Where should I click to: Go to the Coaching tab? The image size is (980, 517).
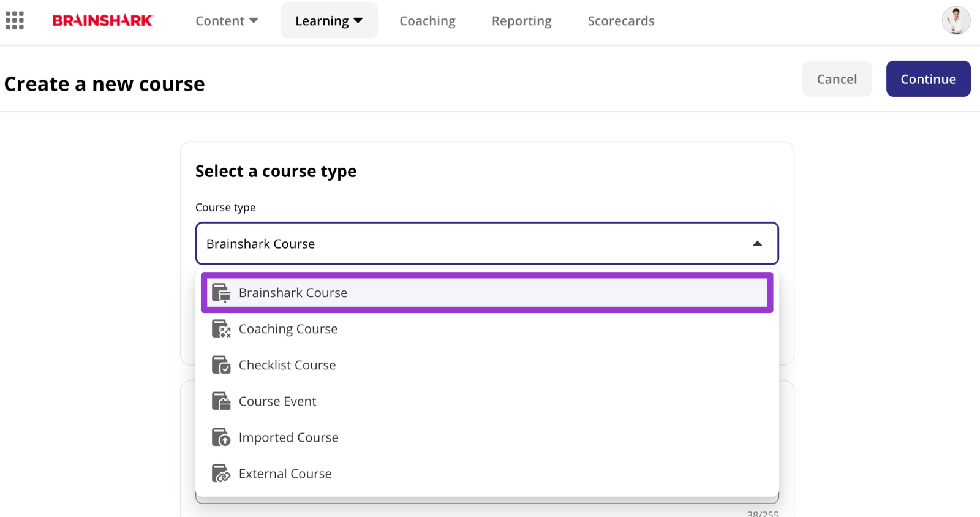pyautogui.click(x=428, y=21)
